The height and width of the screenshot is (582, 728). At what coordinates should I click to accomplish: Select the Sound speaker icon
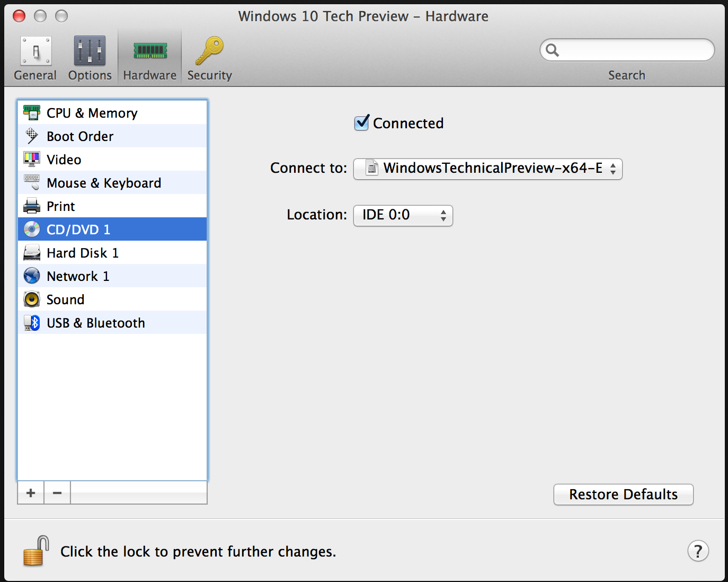(32, 299)
